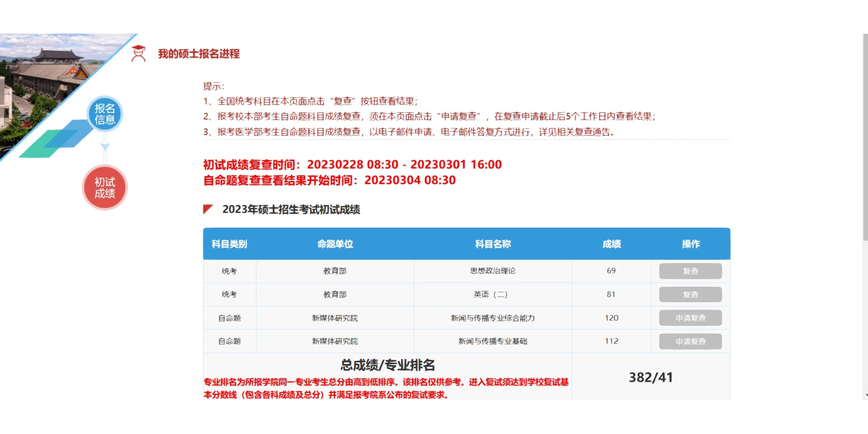The width and height of the screenshot is (868, 434).
Task: Click the 命题单位 column header
Action: tap(335, 244)
